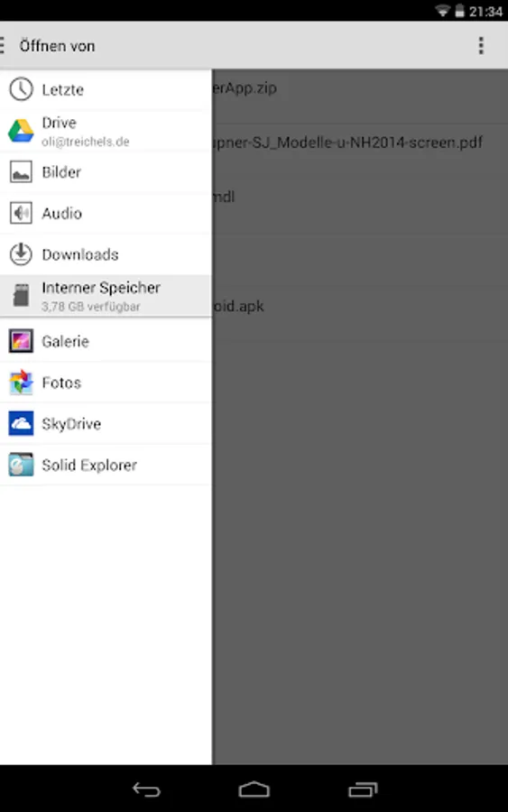The width and height of the screenshot is (508, 812).
Task: Select the Bilder picture icon
Action: click(x=21, y=172)
